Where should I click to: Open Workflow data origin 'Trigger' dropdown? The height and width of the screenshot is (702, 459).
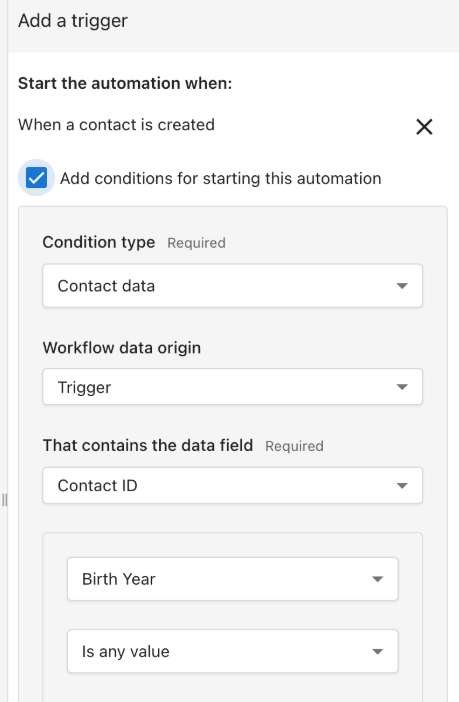232,387
